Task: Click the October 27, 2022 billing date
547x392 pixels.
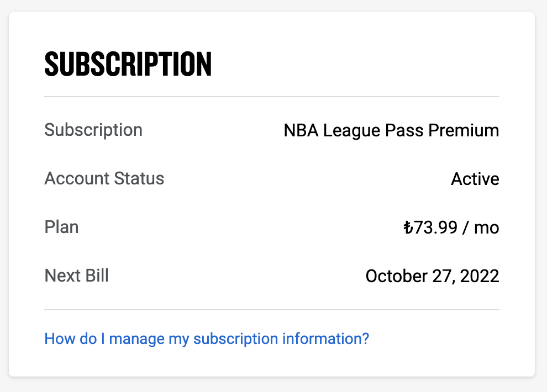Action: coord(433,276)
